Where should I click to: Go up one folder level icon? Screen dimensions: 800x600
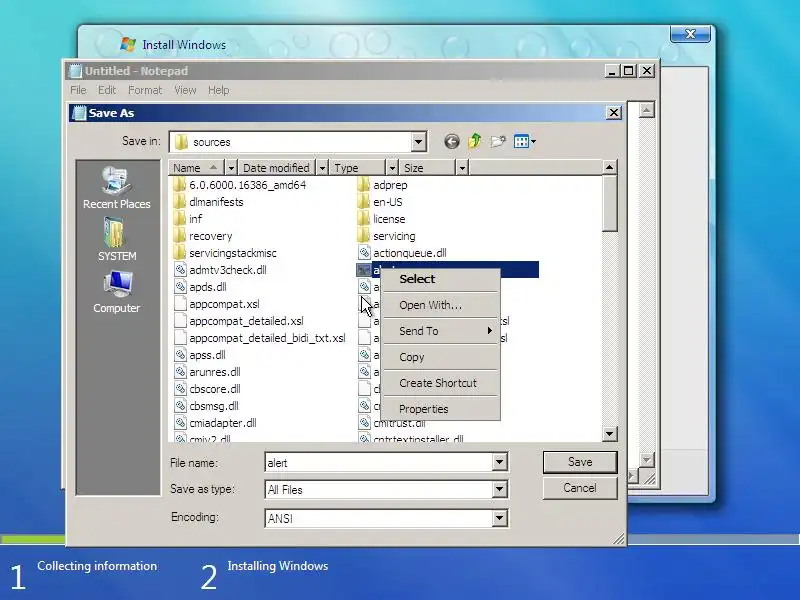[475, 141]
